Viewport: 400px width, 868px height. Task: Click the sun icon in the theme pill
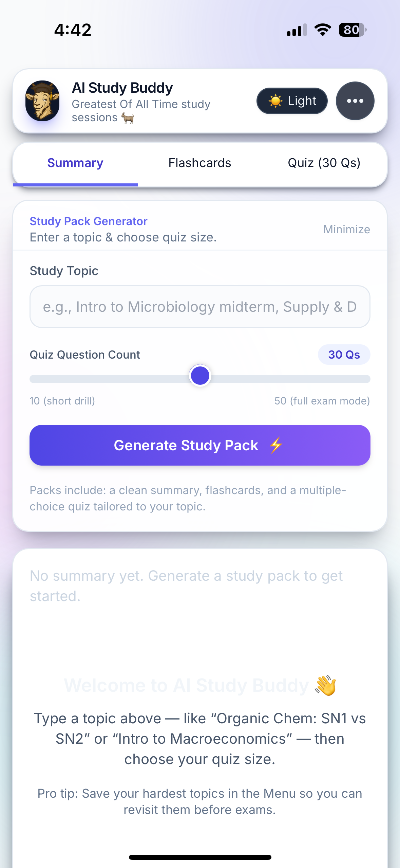[275, 101]
